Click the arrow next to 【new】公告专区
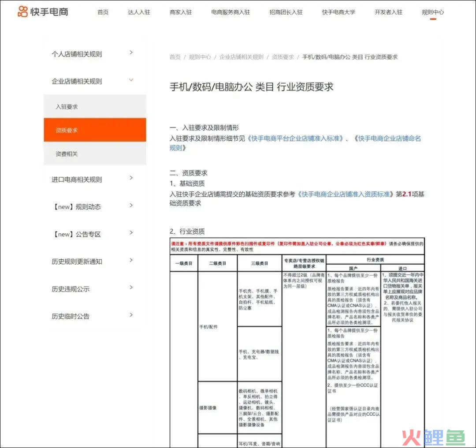The height and width of the screenshot is (448, 476). tap(131, 233)
